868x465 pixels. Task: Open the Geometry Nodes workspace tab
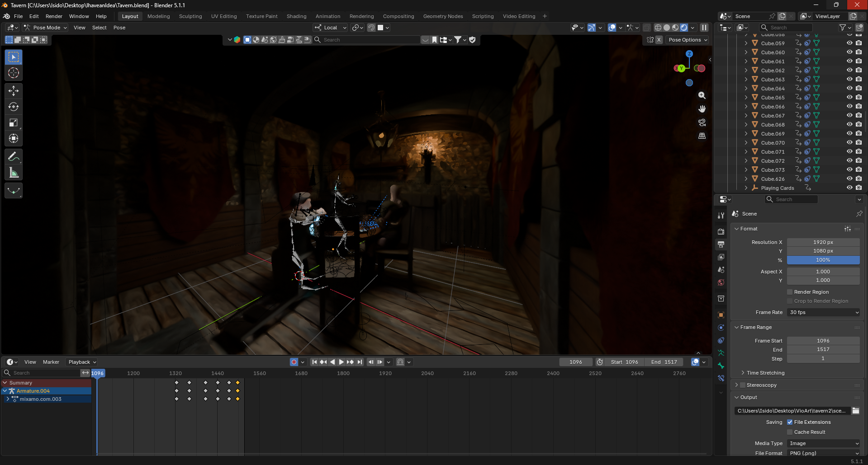(443, 16)
